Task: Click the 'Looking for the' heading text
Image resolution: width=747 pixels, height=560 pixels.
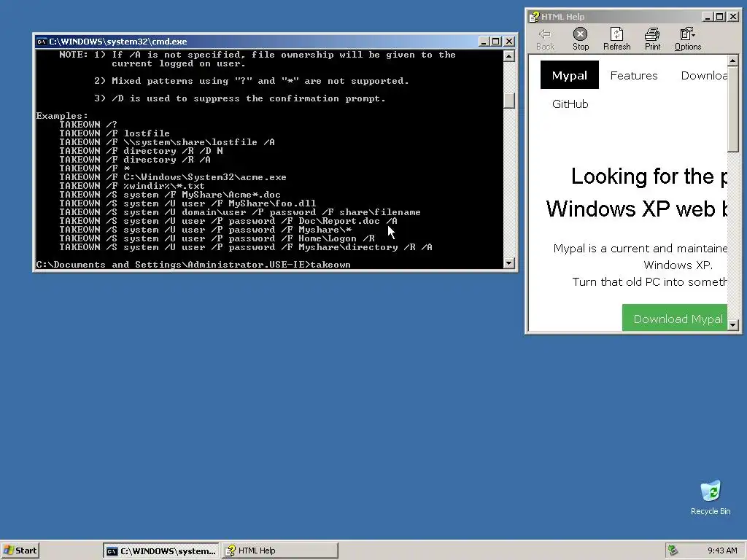Action: click(649, 176)
